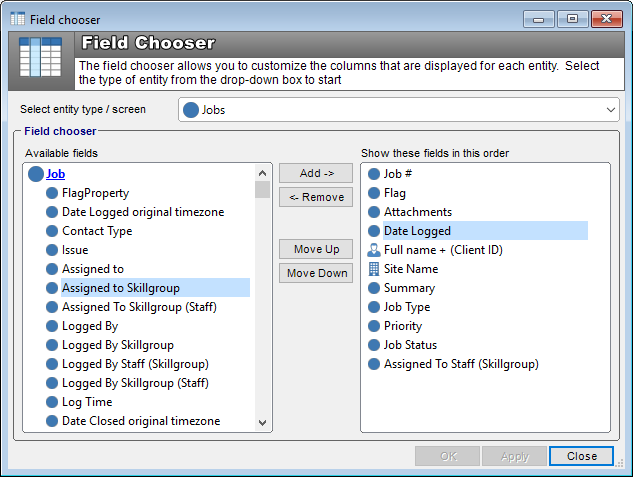Click the <- Remove button
Screen dimensions: 633x477
click(316, 197)
